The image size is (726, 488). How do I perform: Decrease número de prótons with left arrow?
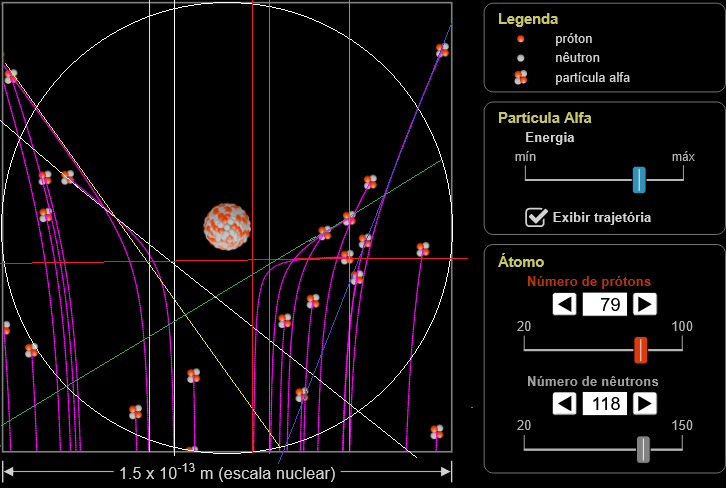point(565,304)
